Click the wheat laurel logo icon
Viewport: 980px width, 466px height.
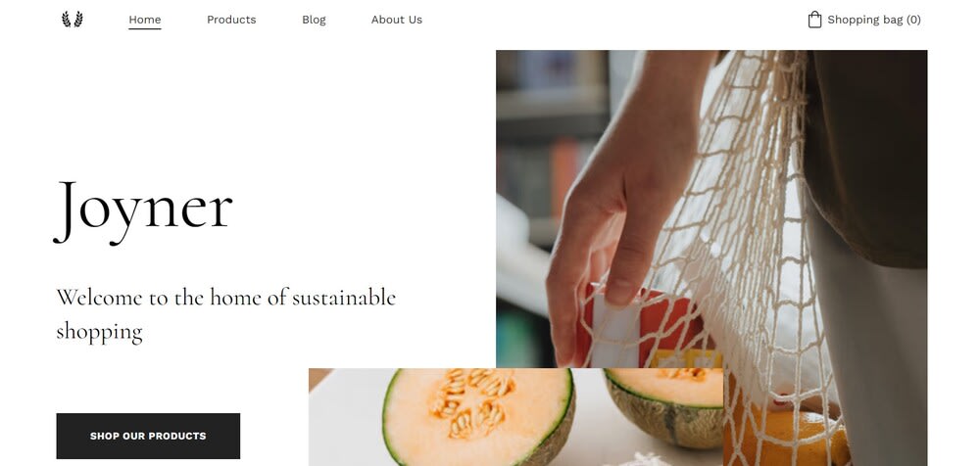(x=72, y=20)
